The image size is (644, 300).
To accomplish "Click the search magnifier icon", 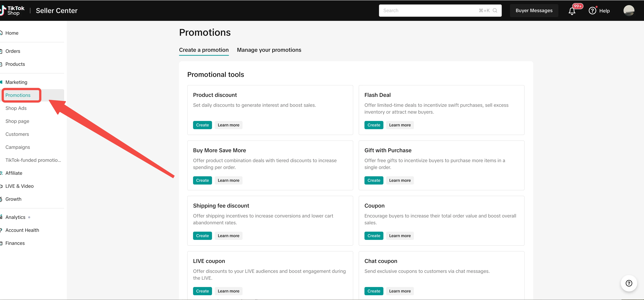I will 495,11.
